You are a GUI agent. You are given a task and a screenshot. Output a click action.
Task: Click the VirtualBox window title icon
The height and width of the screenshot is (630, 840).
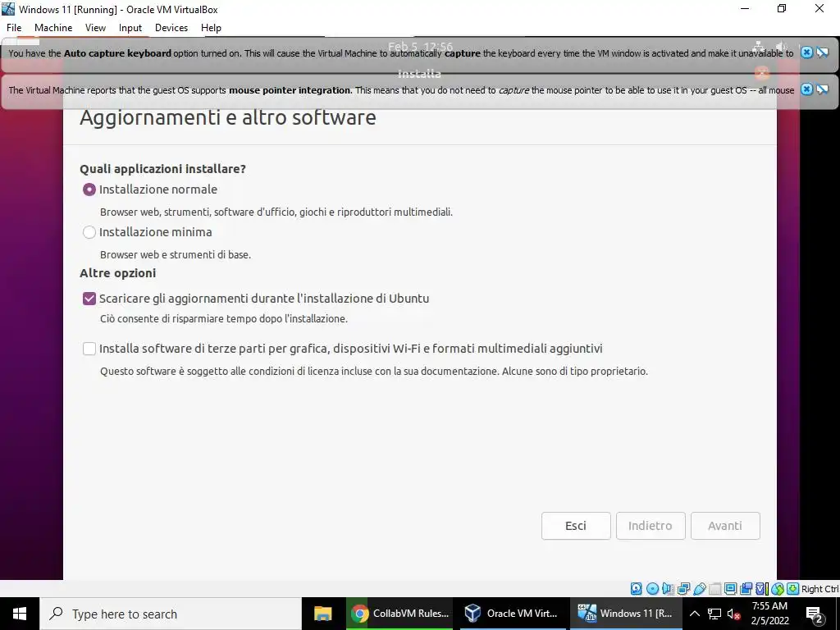pos(8,9)
